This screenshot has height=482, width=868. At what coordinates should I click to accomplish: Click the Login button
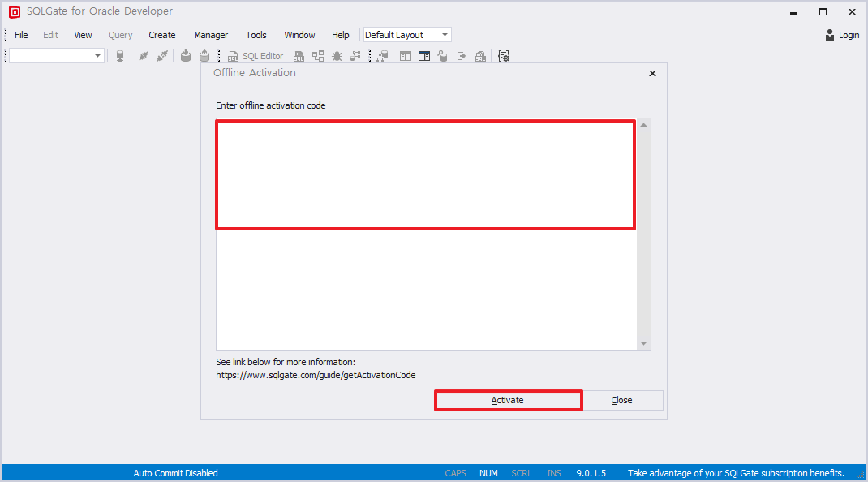pos(842,35)
